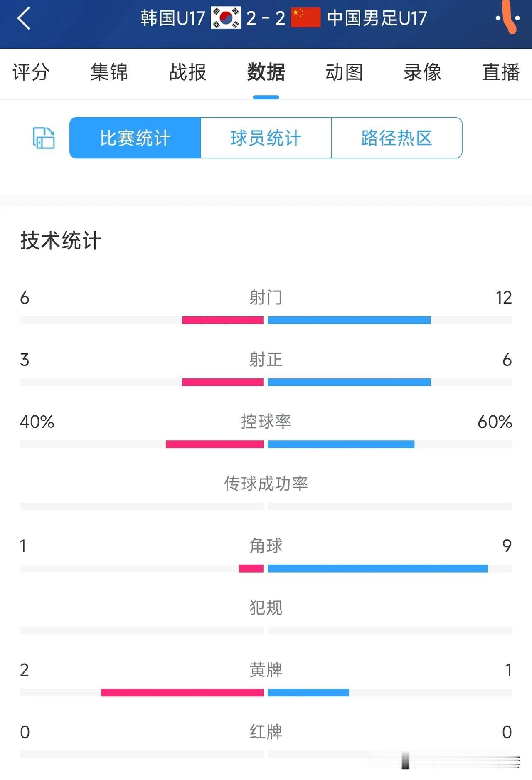The height and width of the screenshot is (780, 532).
Task: Open the 战报 tab
Action: pos(187,72)
